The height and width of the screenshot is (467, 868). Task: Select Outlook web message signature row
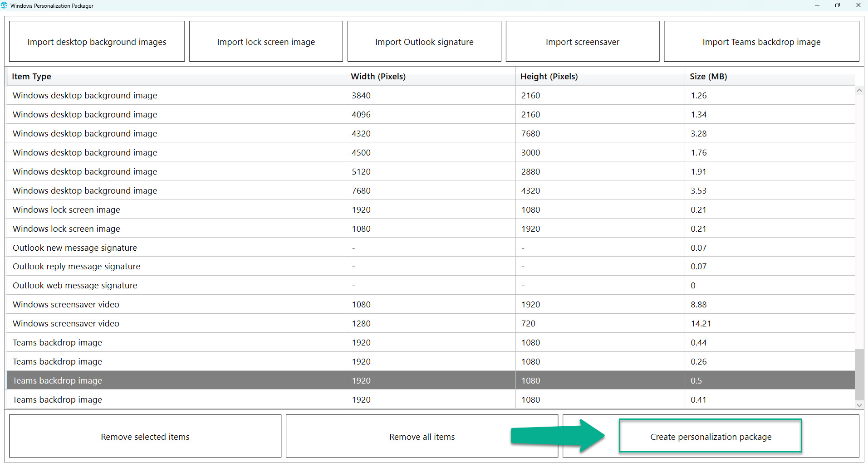pyautogui.click(x=431, y=285)
